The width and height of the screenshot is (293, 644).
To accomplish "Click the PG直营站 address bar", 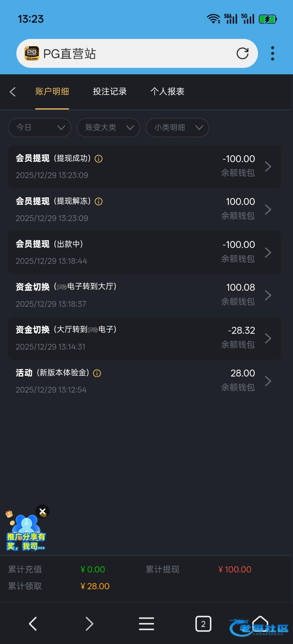I will click(x=134, y=53).
